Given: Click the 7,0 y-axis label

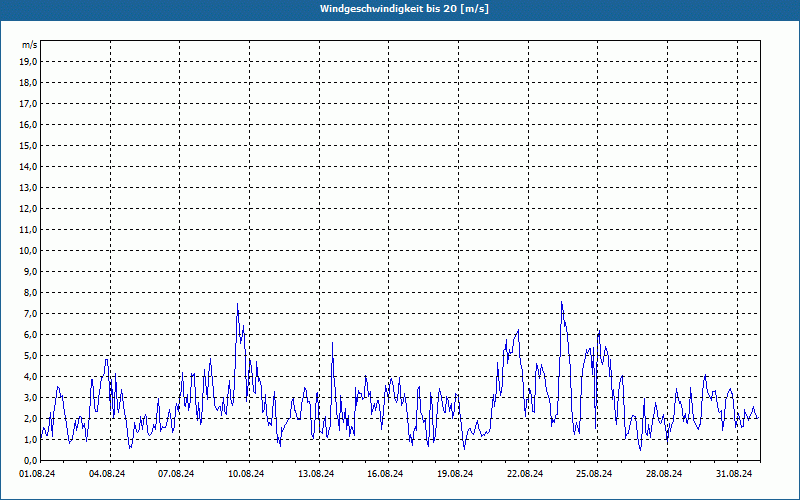Looking at the screenshot, I should [30, 313].
